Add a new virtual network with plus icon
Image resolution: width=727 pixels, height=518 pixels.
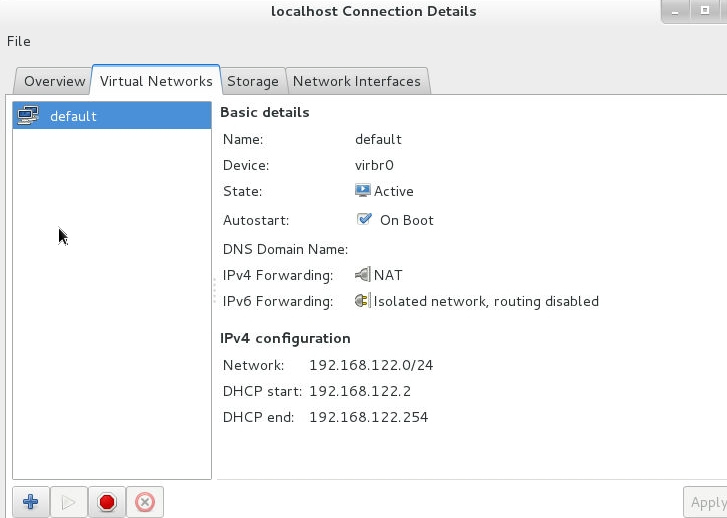[x=31, y=502]
